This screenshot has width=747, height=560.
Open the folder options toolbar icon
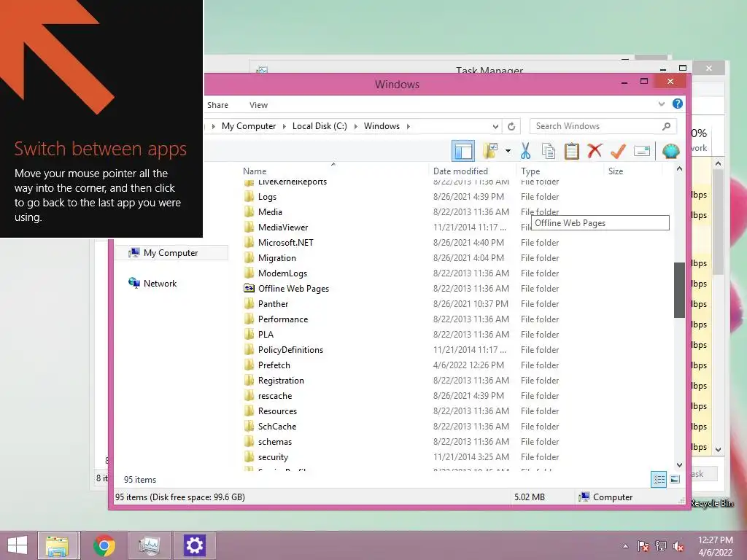click(490, 151)
